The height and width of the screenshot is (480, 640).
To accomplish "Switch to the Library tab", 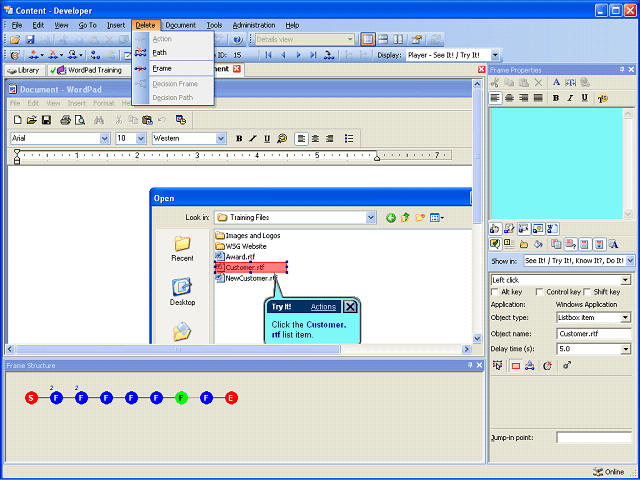I will pos(24,70).
